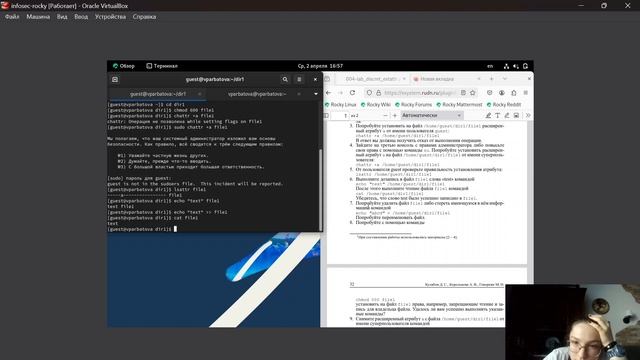This screenshot has height=360, width=640.
Task: Open the terminal hamburger menu
Action: (x=299, y=79)
